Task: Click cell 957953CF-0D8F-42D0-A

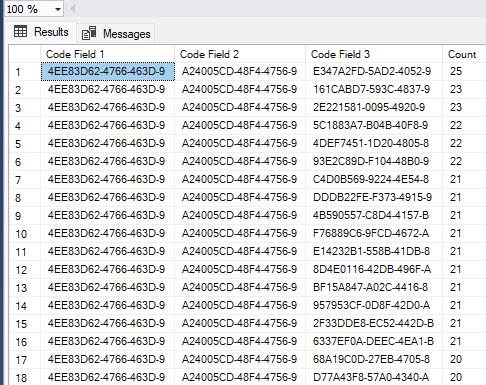Action: click(x=374, y=305)
